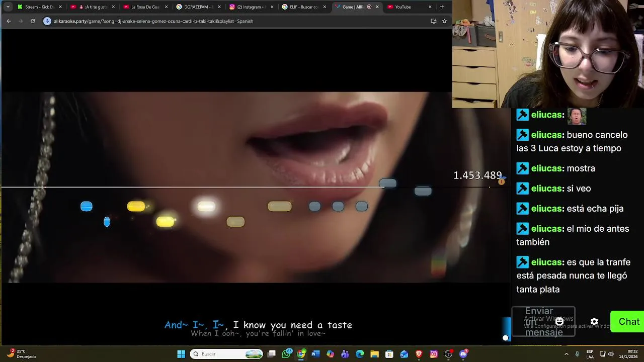Open a new browser tab
Screen dimensions: 644x362
pyautogui.click(x=442, y=7)
